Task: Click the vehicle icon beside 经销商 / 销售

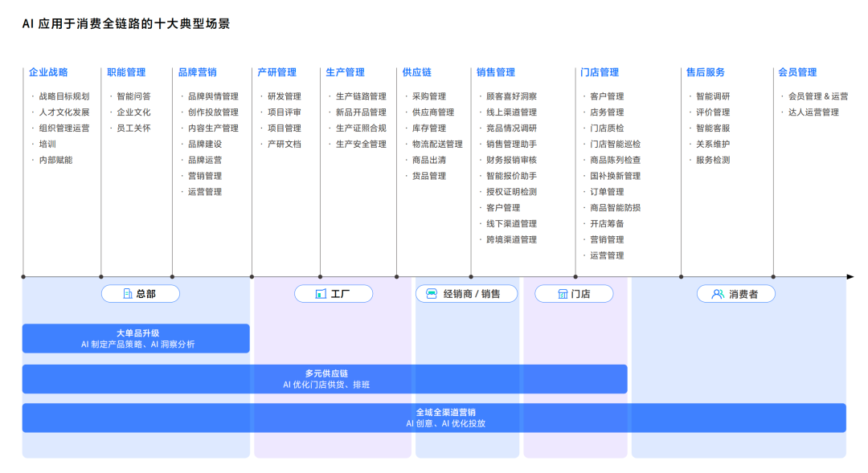Action: point(432,294)
